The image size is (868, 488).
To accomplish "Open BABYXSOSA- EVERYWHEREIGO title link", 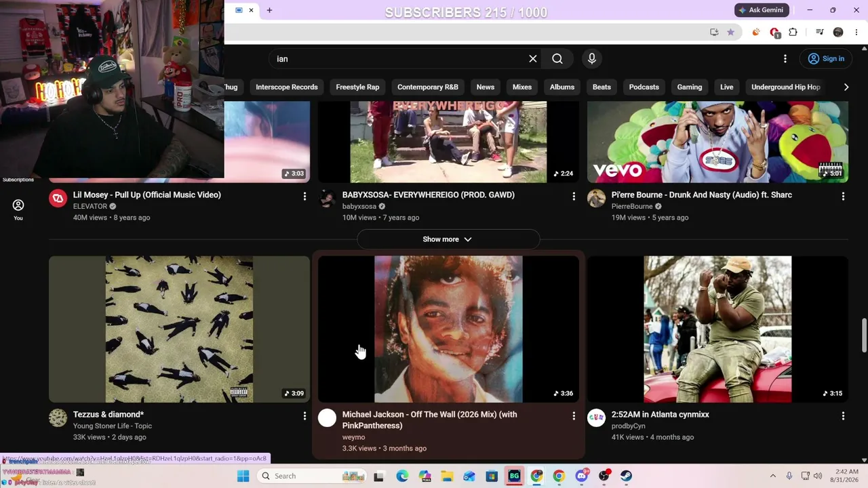I will (429, 195).
